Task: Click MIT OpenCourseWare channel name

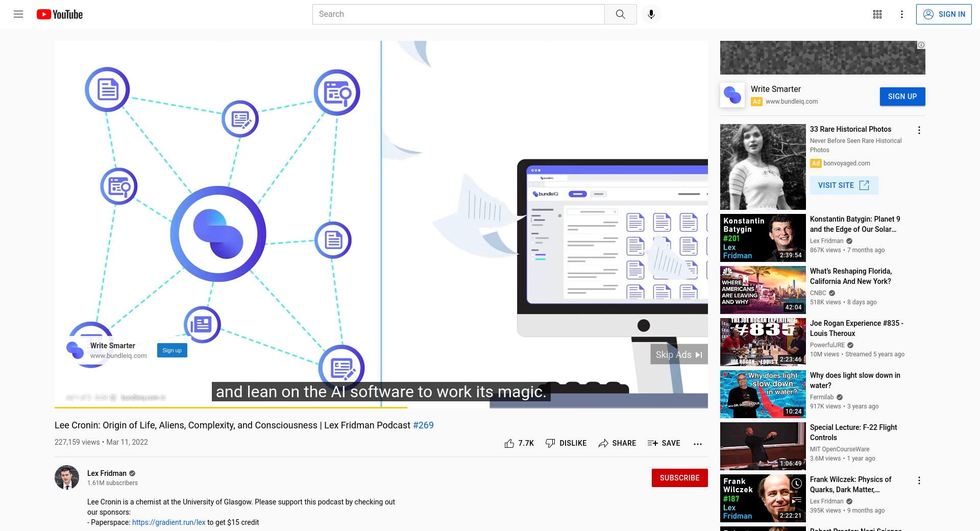Action: [x=840, y=449]
